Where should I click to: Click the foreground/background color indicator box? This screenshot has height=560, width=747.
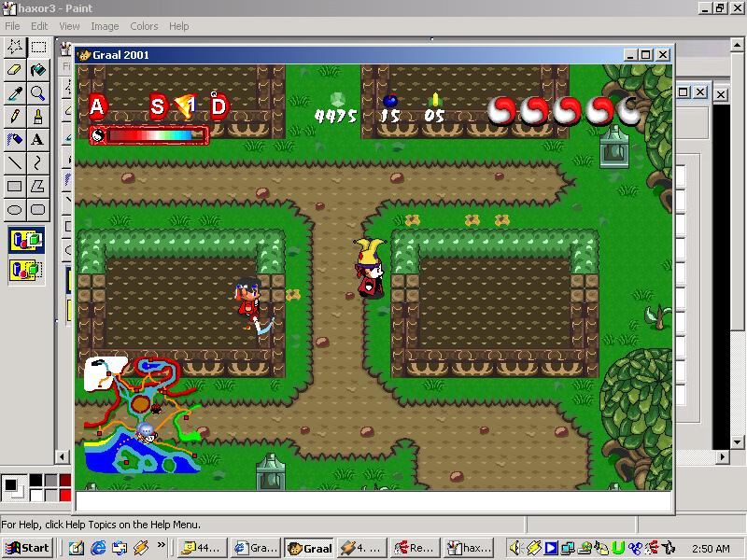(x=13, y=488)
